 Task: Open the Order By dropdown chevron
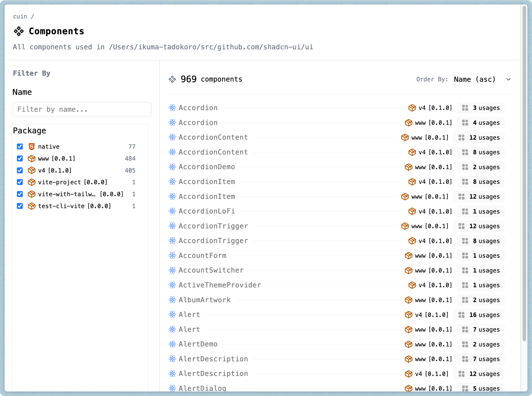tap(509, 79)
